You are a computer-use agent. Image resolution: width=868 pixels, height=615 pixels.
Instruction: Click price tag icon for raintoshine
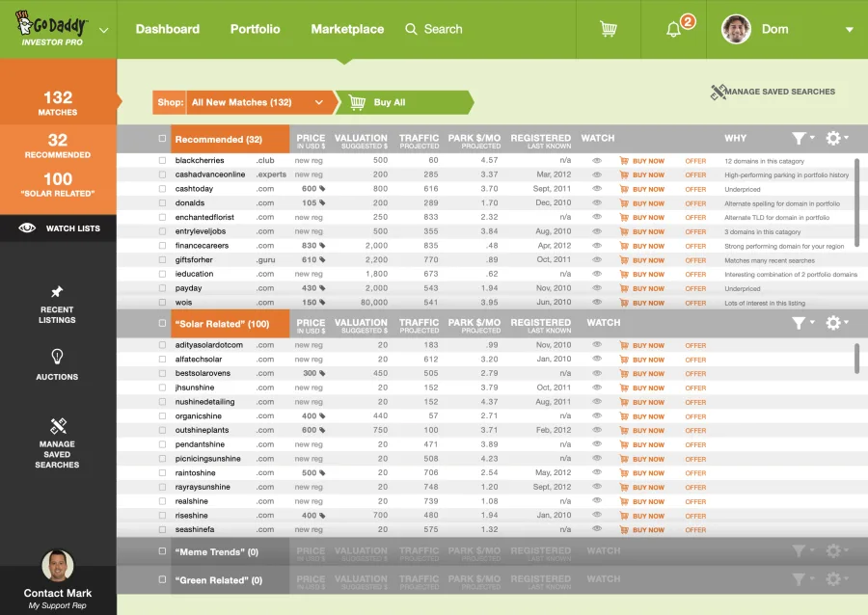point(322,473)
